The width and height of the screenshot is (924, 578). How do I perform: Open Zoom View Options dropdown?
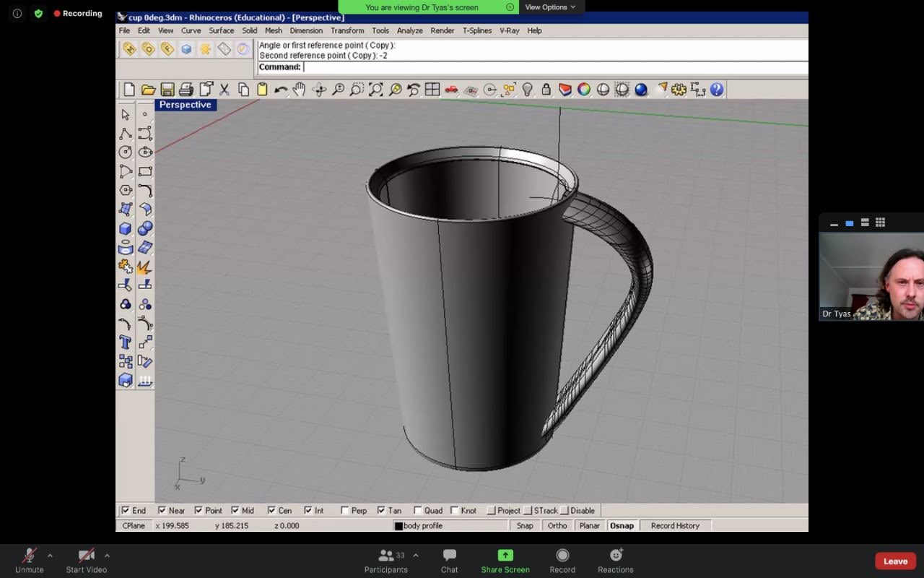tap(550, 7)
